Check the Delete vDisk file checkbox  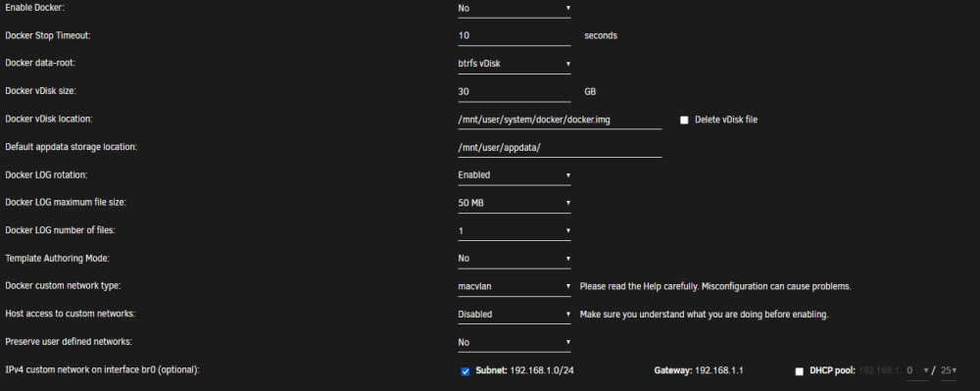click(684, 120)
